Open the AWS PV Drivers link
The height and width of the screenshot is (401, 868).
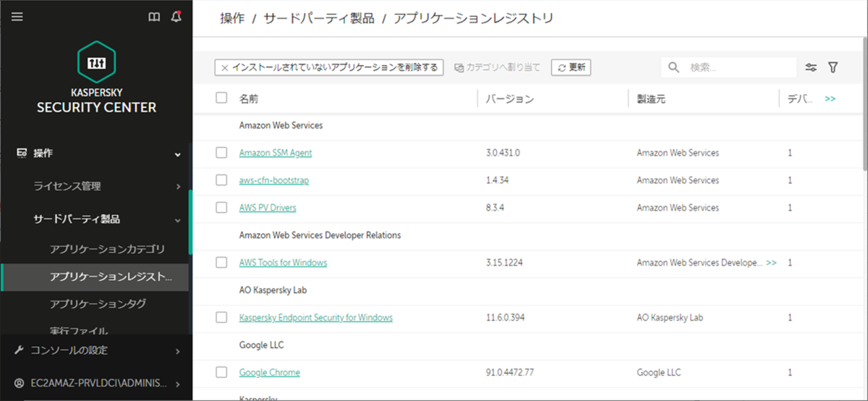[x=268, y=208]
